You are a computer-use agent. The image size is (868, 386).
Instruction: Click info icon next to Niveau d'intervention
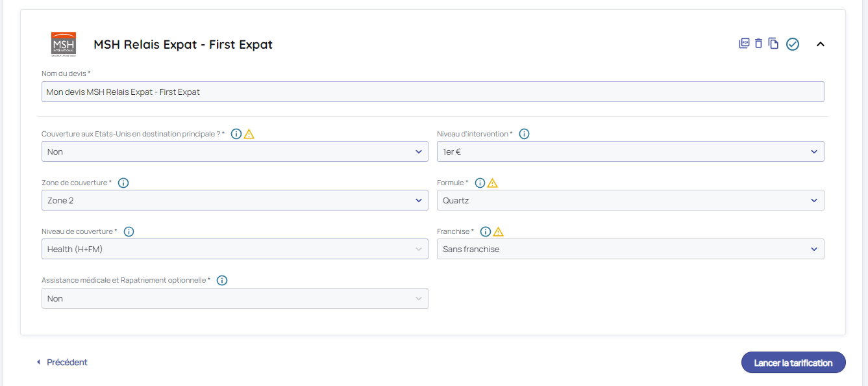coord(524,134)
